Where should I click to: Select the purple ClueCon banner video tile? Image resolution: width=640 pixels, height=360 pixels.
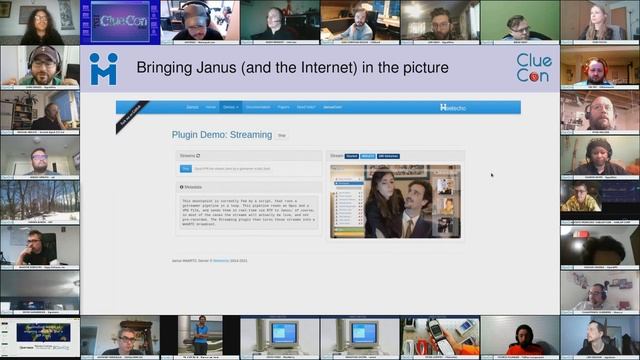tap(120, 22)
